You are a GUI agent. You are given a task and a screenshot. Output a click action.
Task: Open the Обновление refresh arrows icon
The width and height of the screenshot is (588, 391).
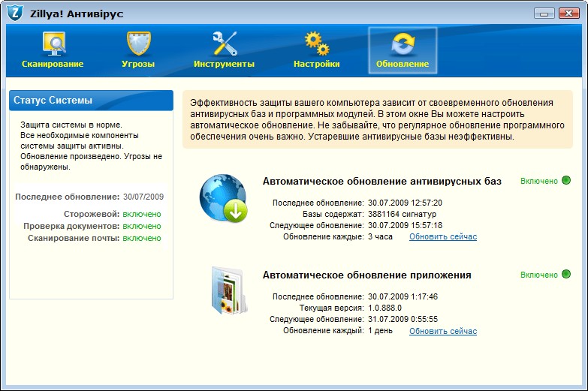pyautogui.click(x=403, y=44)
